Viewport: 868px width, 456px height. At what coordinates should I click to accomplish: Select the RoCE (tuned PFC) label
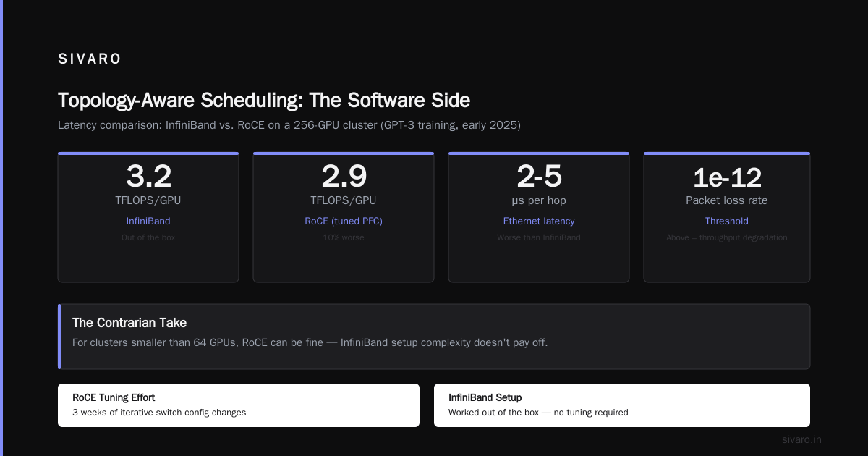click(344, 221)
